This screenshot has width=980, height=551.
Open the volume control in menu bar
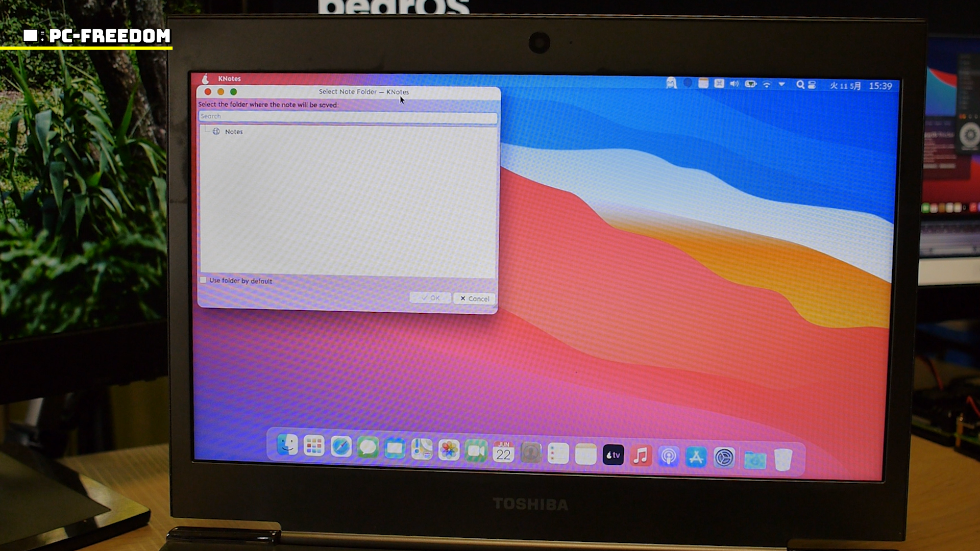pos(734,84)
